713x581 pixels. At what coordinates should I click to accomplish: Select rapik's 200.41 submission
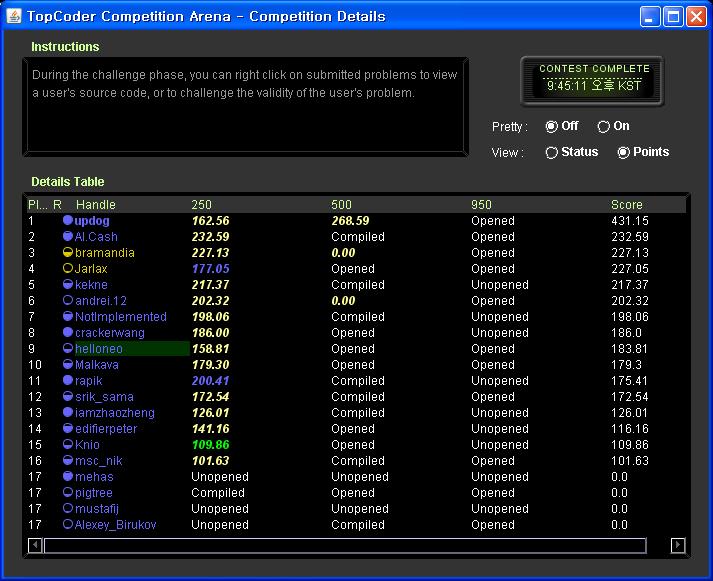pos(211,381)
